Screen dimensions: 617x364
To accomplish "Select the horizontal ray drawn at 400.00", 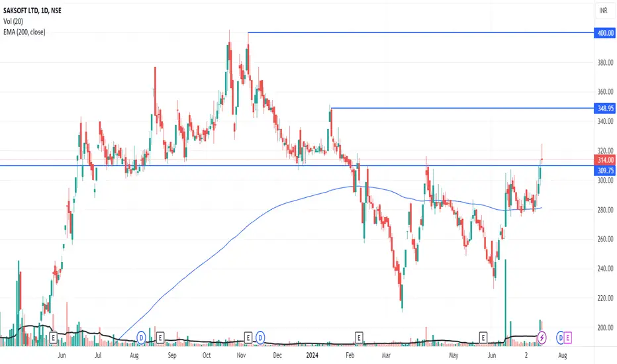I will tap(420, 32).
